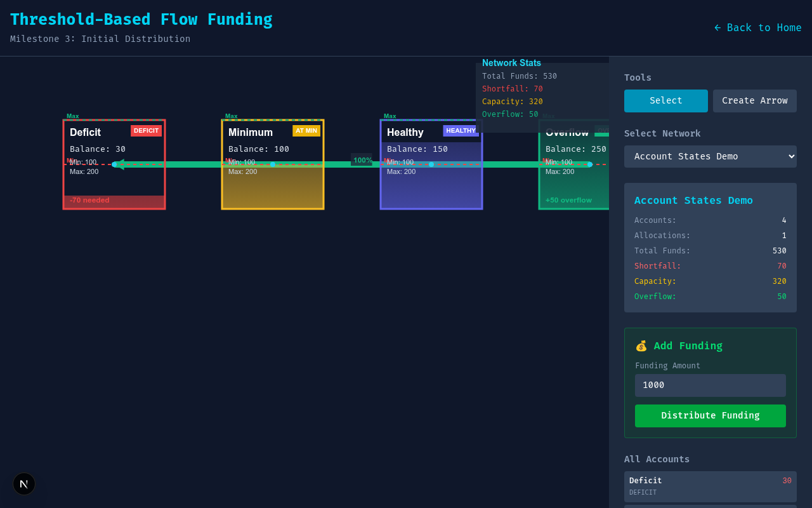Click the AT MIN badge on the Minimum account

click(x=306, y=130)
